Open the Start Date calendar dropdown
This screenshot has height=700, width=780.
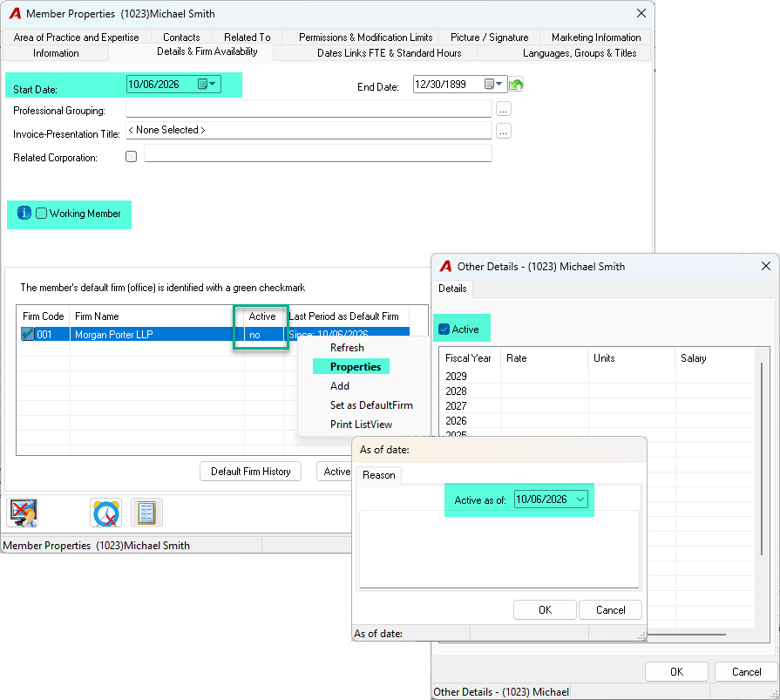[207, 84]
